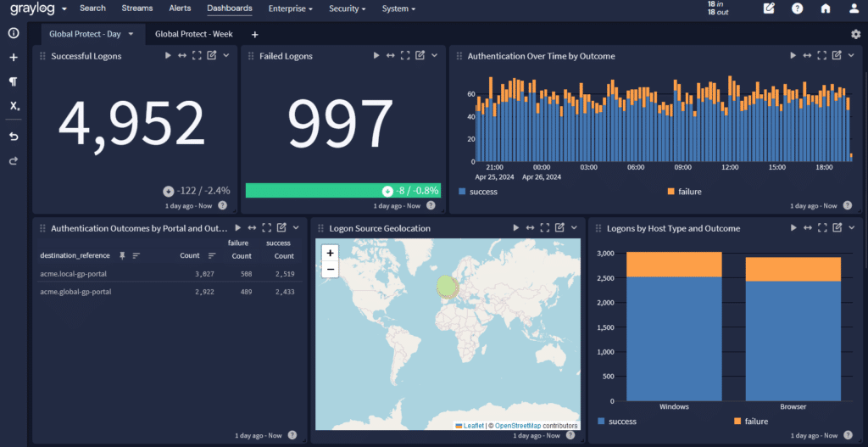Expand the Enterprise dropdown menu
Viewport: 868px width, 447px height.
click(290, 8)
